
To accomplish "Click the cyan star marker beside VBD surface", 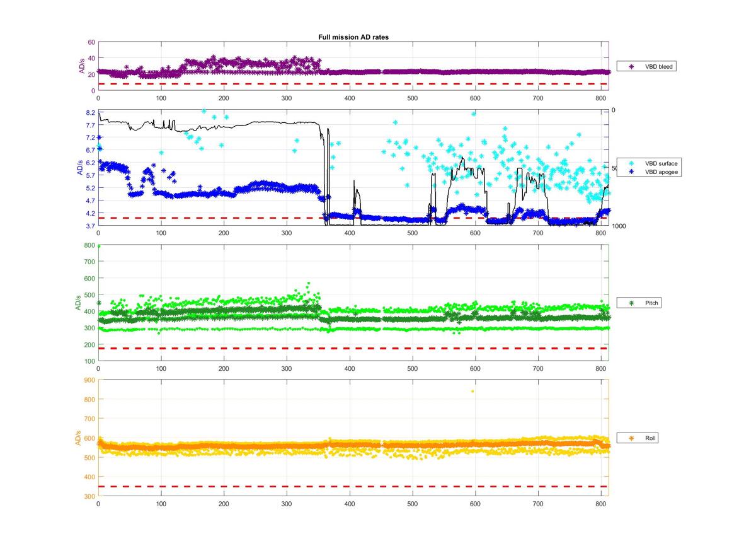I will tap(631, 163).
